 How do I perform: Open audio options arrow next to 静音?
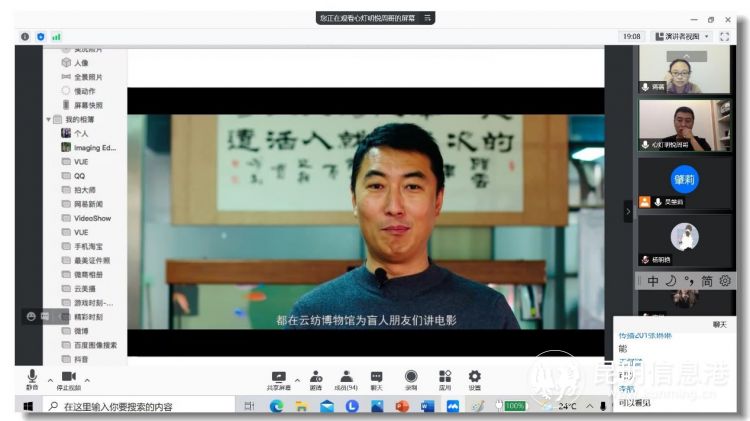pyautogui.click(x=50, y=380)
